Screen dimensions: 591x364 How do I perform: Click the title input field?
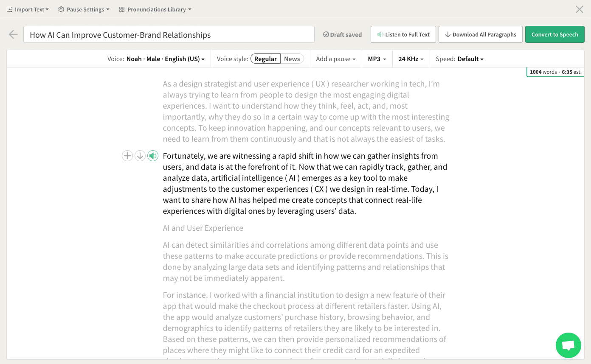pyautogui.click(x=169, y=35)
